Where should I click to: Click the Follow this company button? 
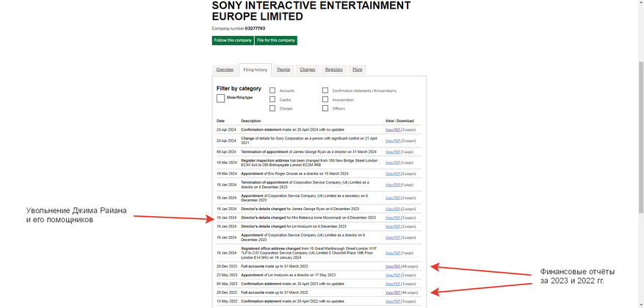tap(233, 40)
